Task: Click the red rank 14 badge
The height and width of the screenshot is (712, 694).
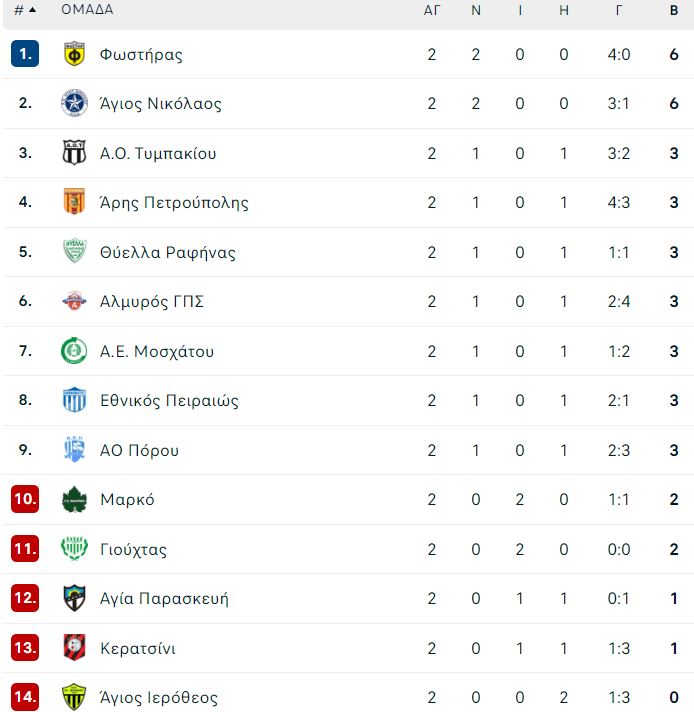Action: point(25,697)
